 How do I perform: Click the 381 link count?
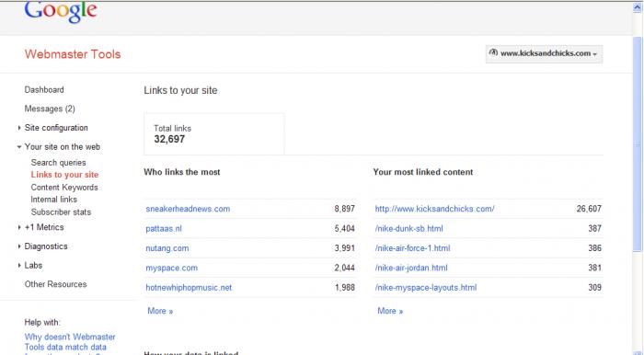tap(594, 268)
